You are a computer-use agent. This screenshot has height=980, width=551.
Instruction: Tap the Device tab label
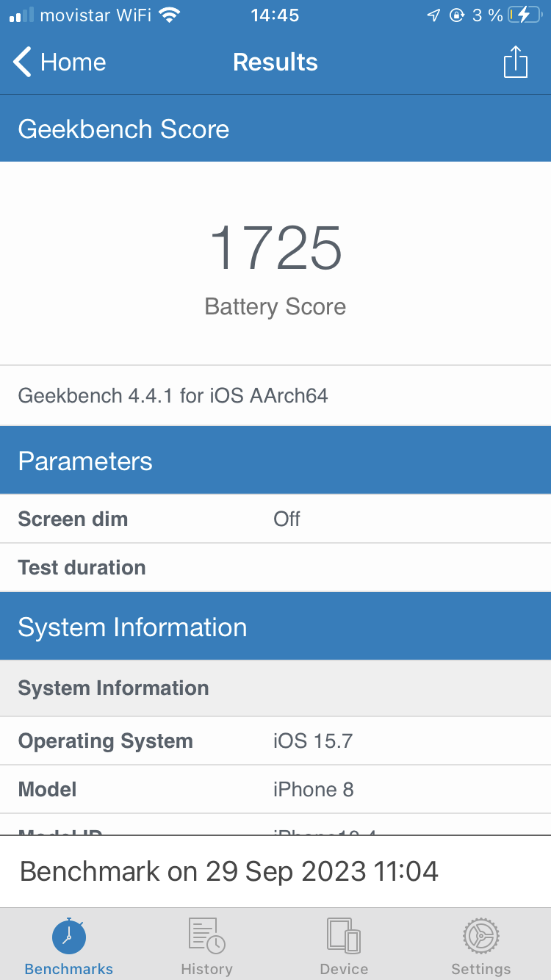(x=344, y=968)
